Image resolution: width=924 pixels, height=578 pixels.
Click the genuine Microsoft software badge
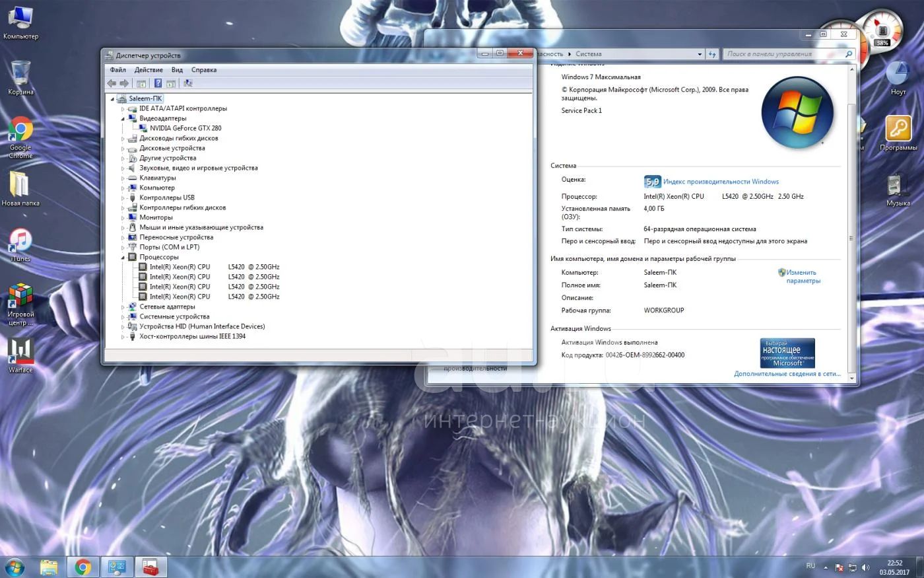click(x=787, y=353)
